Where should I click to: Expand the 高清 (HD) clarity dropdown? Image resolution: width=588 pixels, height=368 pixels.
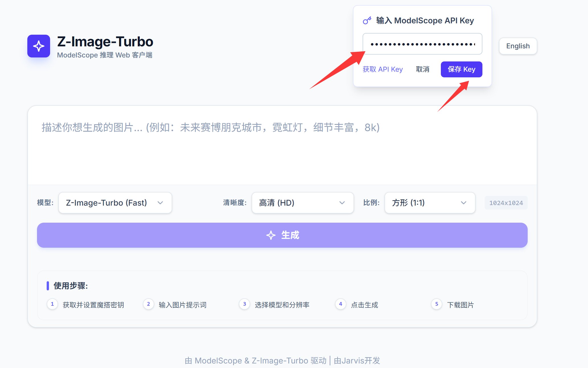[302, 203]
